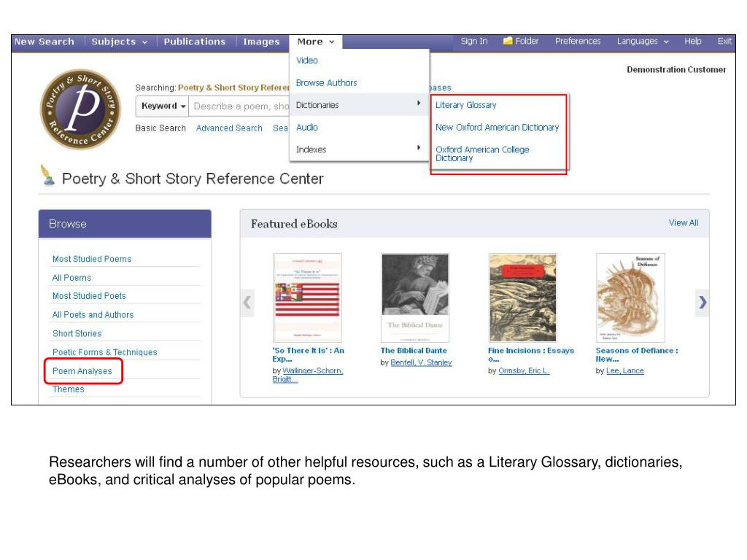
Task: Open the Keyword search field dropdown
Action: coord(163,106)
